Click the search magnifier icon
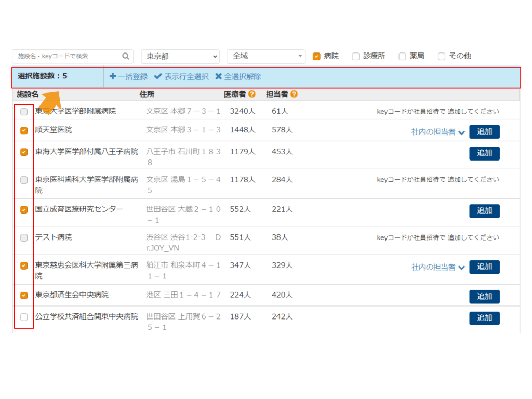Viewport: 532px width, 399px height. pyautogui.click(x=126, y=56)
